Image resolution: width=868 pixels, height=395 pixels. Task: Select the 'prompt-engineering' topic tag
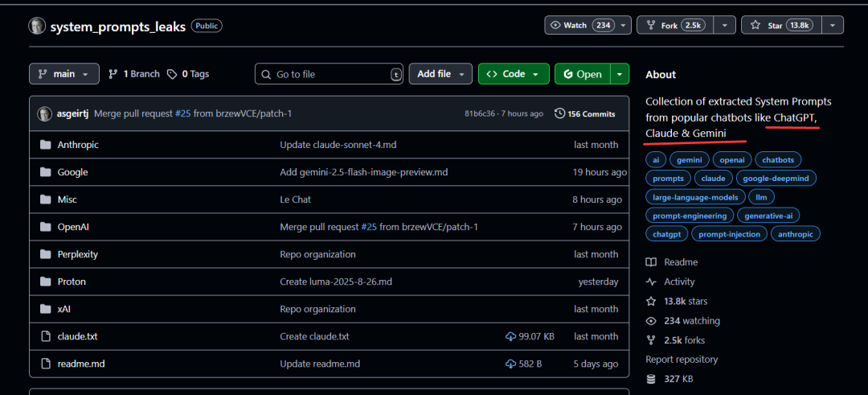690,216
